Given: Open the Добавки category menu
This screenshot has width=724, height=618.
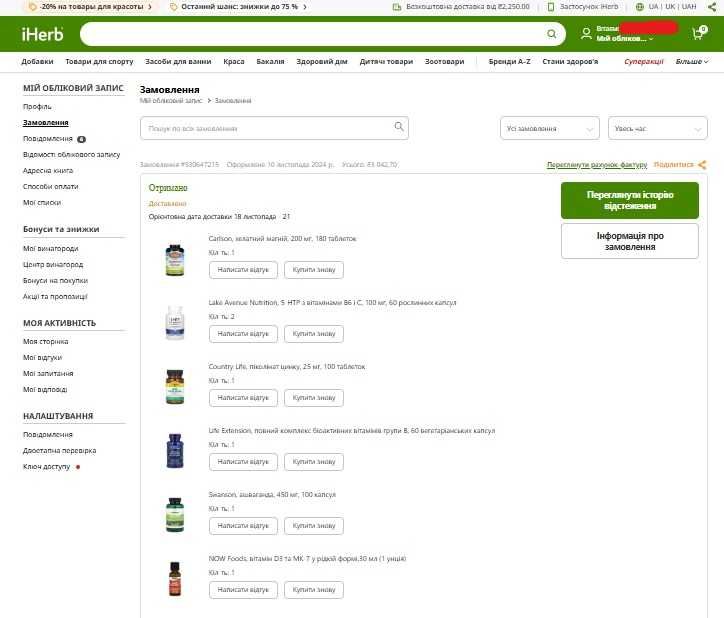Looking at the screenshot, I should coord(37,61).
